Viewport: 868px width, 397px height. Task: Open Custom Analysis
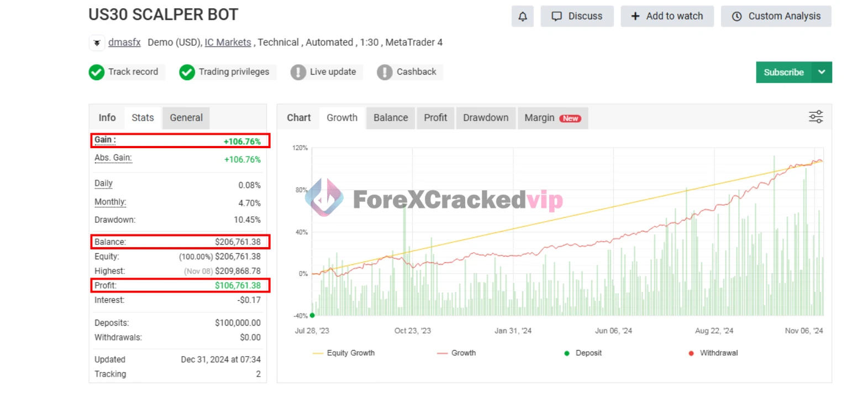click(x=776, y=17)
